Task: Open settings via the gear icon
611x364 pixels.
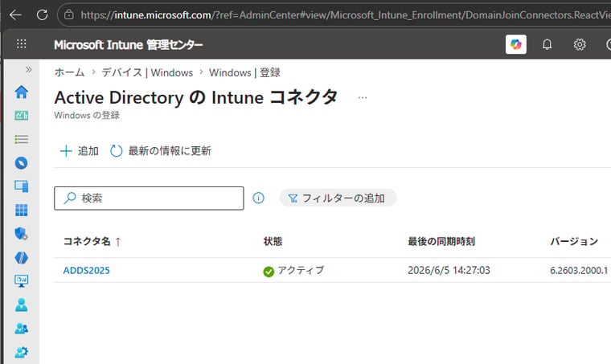Action: (580, 44)
